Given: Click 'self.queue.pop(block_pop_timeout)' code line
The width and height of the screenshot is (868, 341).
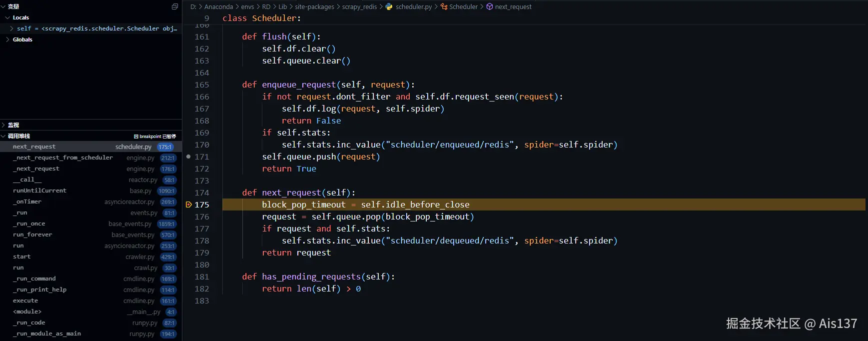Looking at the screenshot, I should point(393,216).
